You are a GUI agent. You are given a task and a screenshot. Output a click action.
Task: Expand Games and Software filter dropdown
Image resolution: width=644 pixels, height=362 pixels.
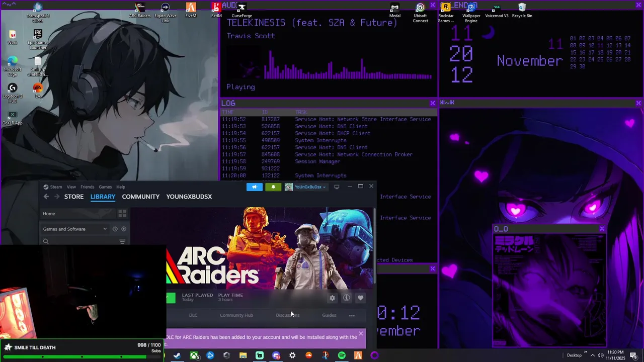pyautogui.click(x=75, y=229)
